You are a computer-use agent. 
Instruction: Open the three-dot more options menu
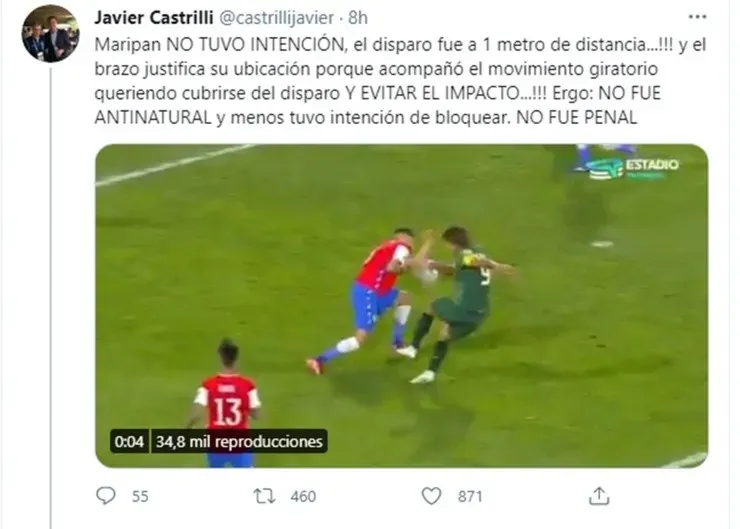[x=697, y=17]
